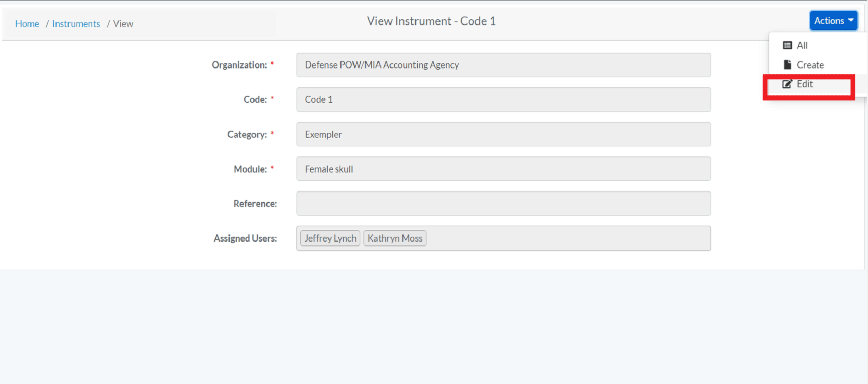This screenshot has width=868, height=384.
Task: Click the Edit pencil icon
Action: (787, 84)
